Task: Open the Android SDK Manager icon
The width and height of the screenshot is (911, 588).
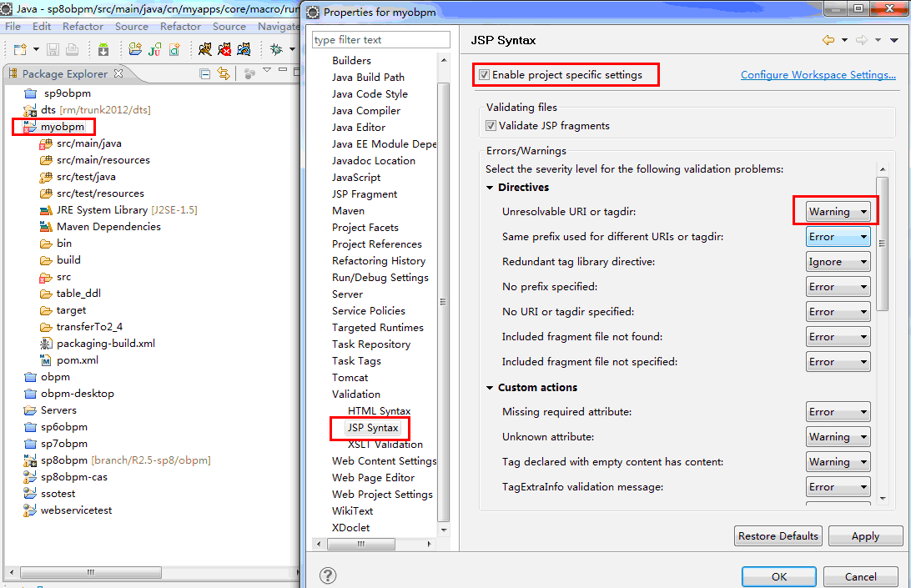Action: pyautogui.click(x=103, y=49)
